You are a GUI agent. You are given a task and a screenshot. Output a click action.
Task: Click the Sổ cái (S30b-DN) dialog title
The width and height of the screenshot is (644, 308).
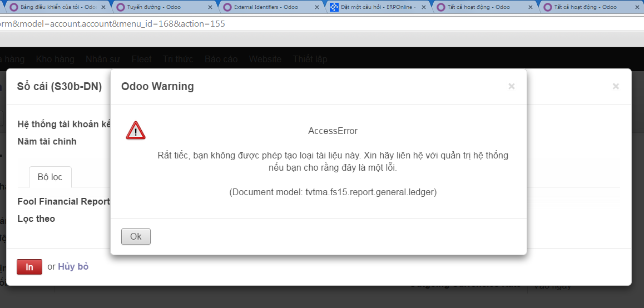[x=59, y=87]
